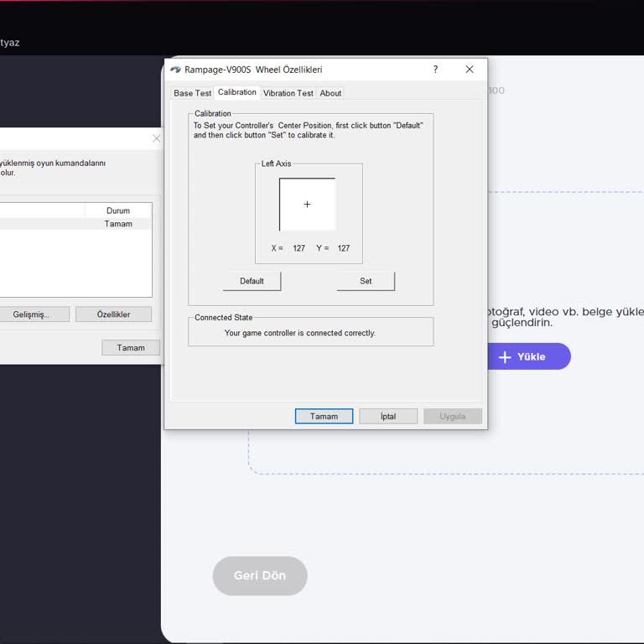This screenshot has height=644, width=644.
Task: Click the plus icon on Yükle button
Action: tap(505, 356)
